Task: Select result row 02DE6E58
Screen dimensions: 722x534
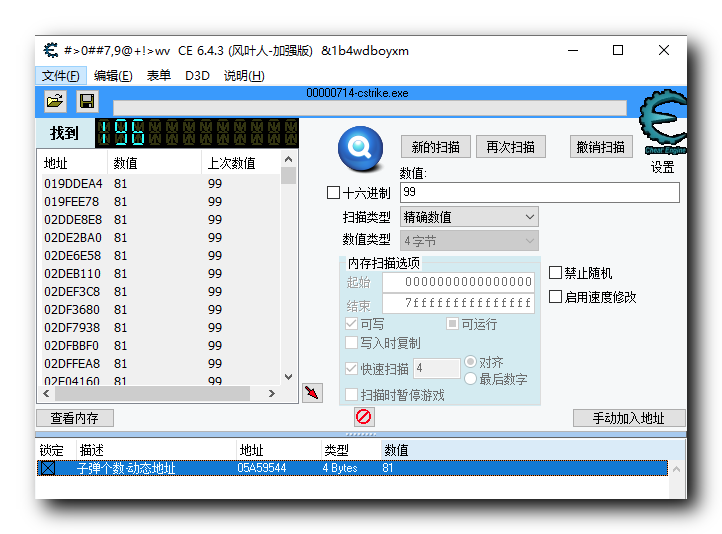Action: [160, 255]
